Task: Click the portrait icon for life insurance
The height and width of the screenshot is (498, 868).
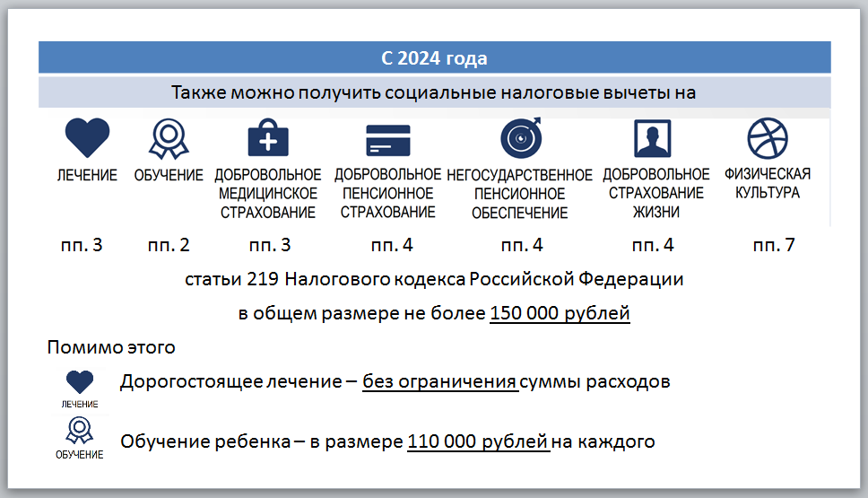Action: [x=652, y=139]
